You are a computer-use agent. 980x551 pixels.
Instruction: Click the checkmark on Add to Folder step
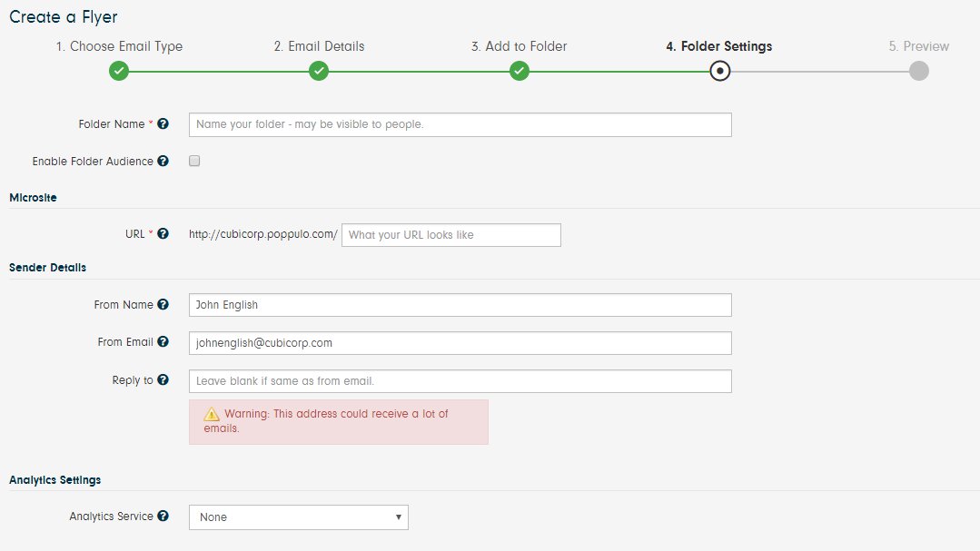[x=519, y=69]
